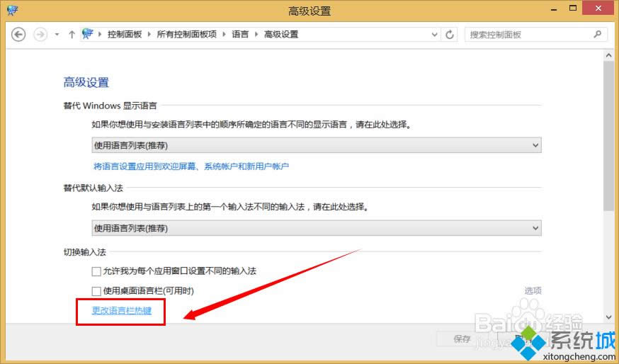Open the 更改语言栏热键 link

coord(122,310)
